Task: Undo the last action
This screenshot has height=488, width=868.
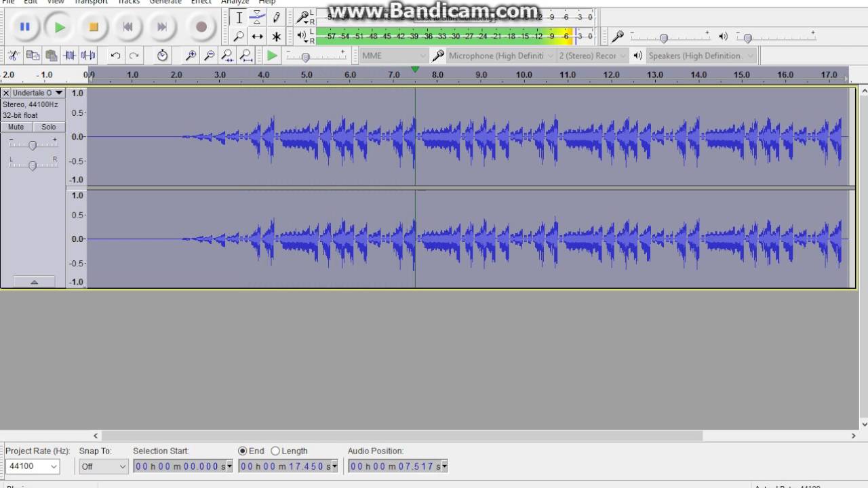Action: (116, 56)
